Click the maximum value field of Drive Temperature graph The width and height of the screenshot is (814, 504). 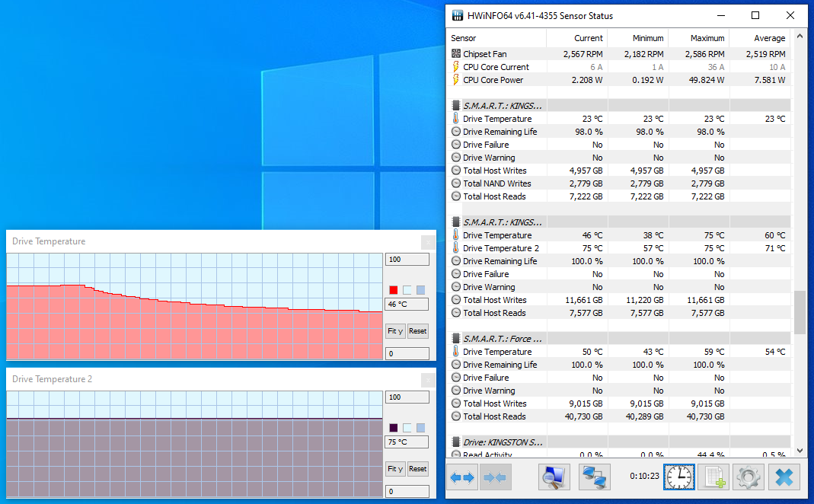[407, 259]
